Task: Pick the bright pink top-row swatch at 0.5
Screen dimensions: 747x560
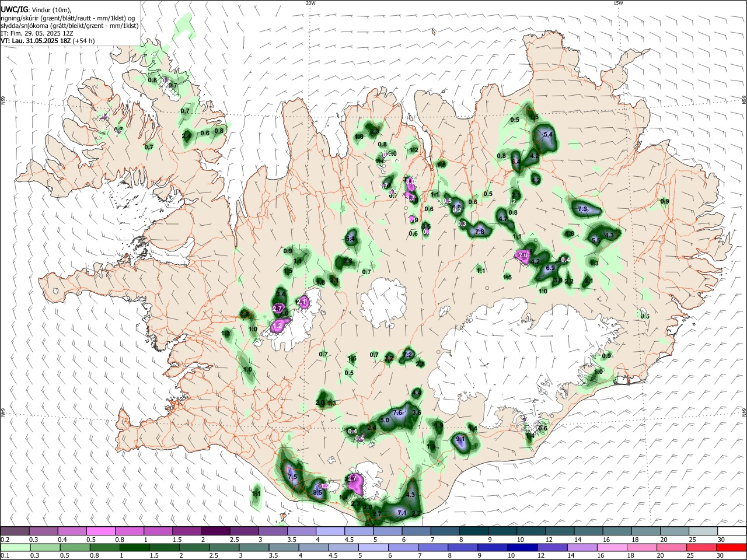Action: pyautogui.click(x=100, y=531)
